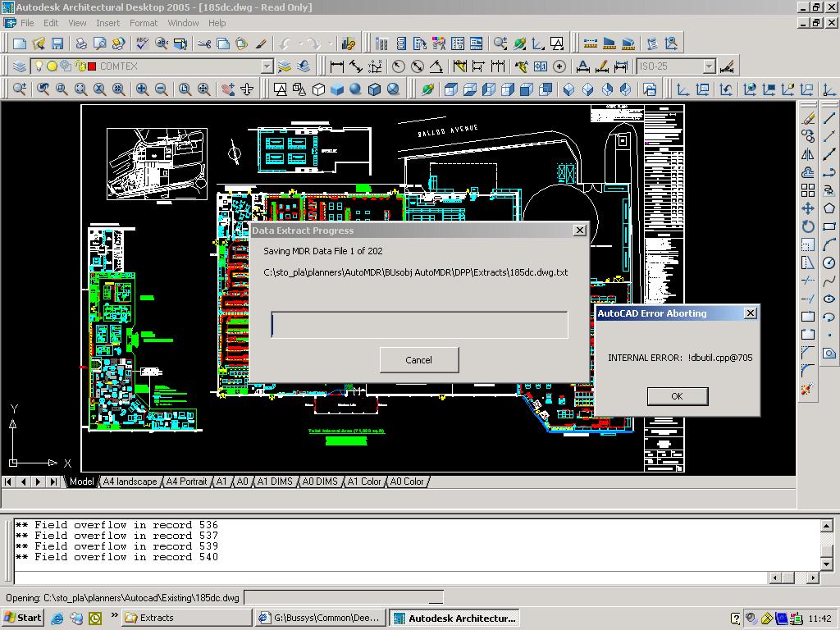Toggle the layer freeze sun icon
The image size is (840, 630).
[x=52, y=66]
